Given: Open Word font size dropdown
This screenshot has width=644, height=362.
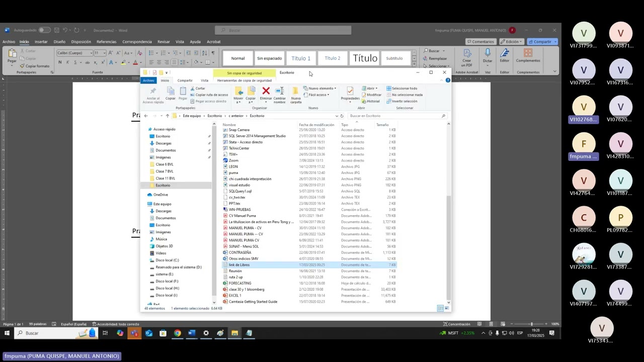Looking at the screenshot, I should 104,53.
